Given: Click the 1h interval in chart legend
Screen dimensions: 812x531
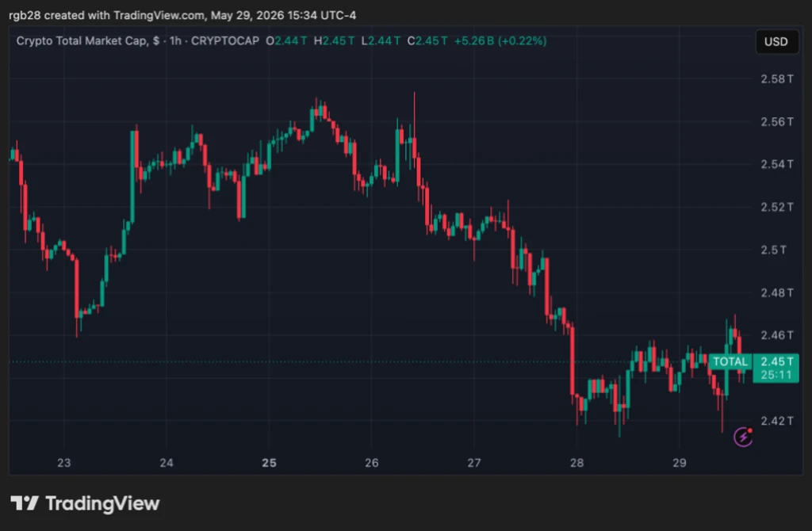Looking at the screenshot, I should coord(175,41).
